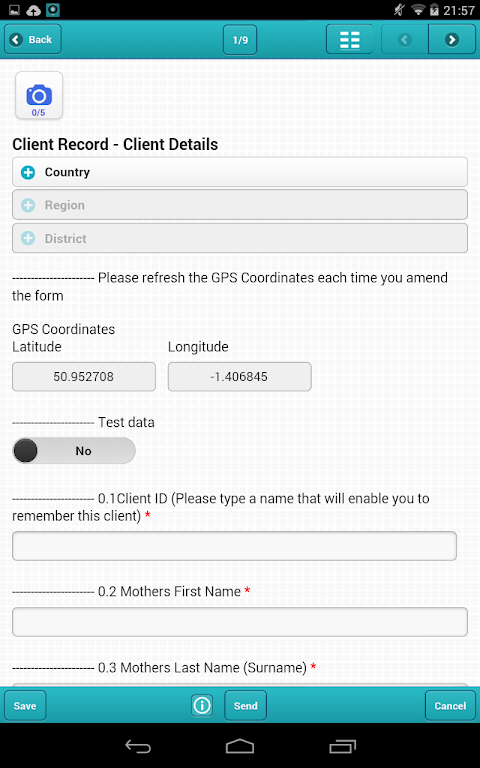Image resolution: width=480 pixels, height=768 pixels.
Task: Tap the info icon in bottom bar
Action: pos(202,705)
